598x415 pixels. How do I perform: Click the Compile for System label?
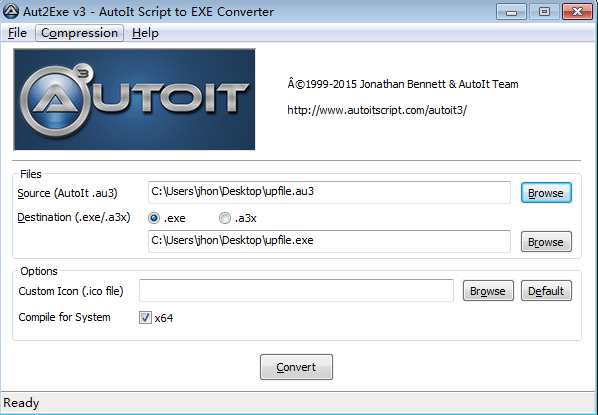[64, 317]
